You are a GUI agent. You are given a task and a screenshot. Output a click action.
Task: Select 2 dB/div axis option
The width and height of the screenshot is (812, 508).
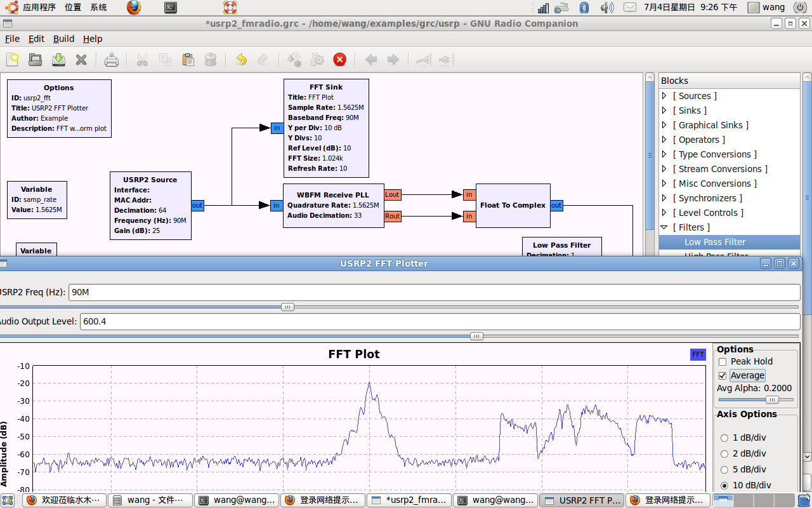click(x=724, y=454)
